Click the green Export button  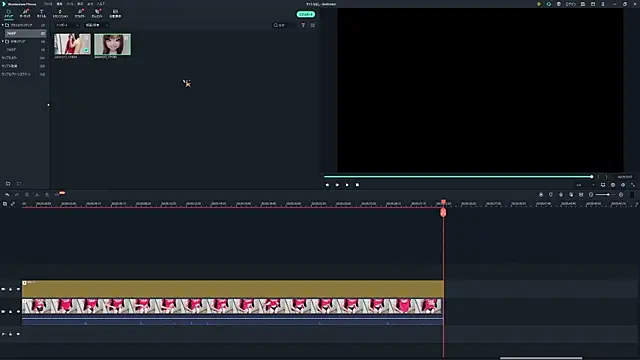coord(306,14)
